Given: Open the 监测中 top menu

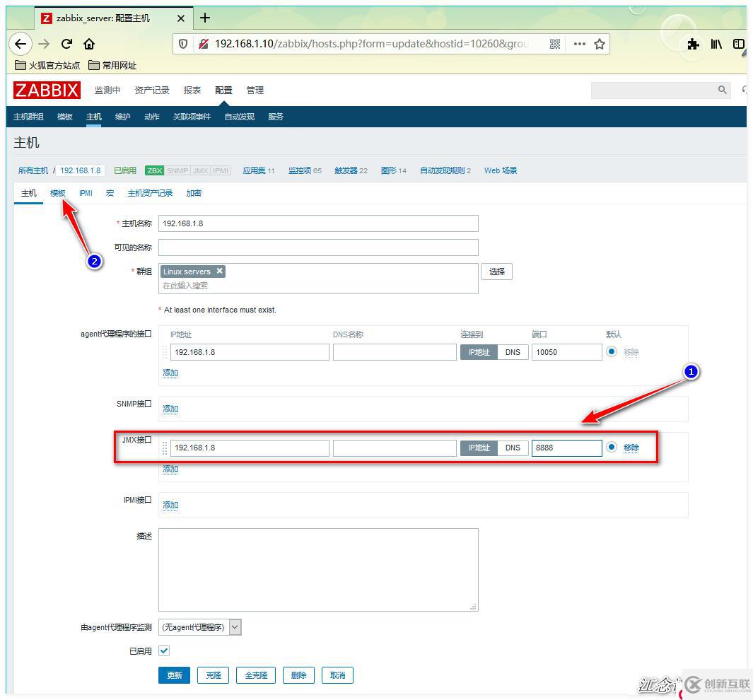Looking at the screenshot, I should pyautogui.click(x=107, y=91).
